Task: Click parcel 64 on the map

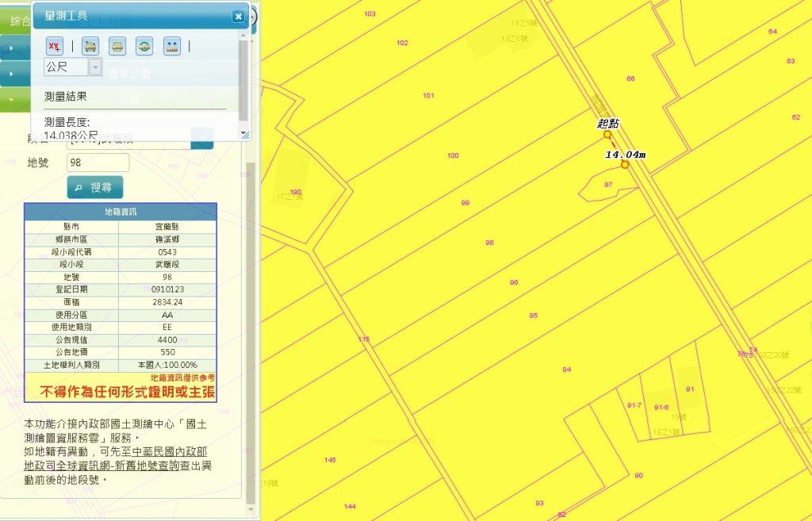Action: click(x=772, y=32)
